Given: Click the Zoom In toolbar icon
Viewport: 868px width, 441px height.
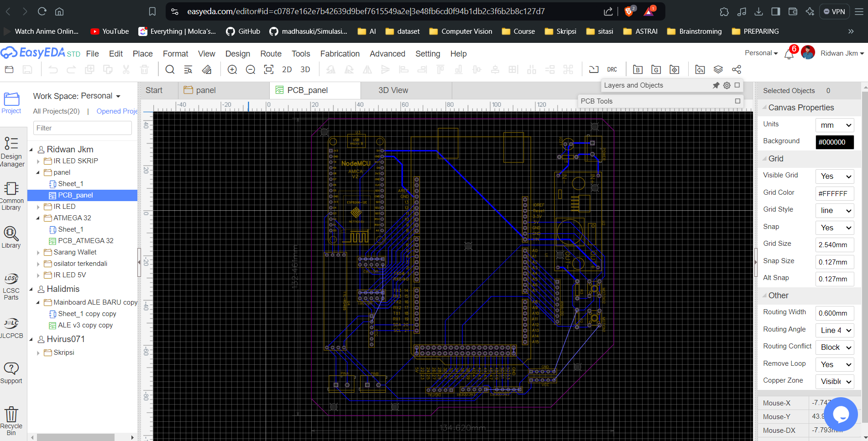Looking at the screenshot, I should coord(232,69).
